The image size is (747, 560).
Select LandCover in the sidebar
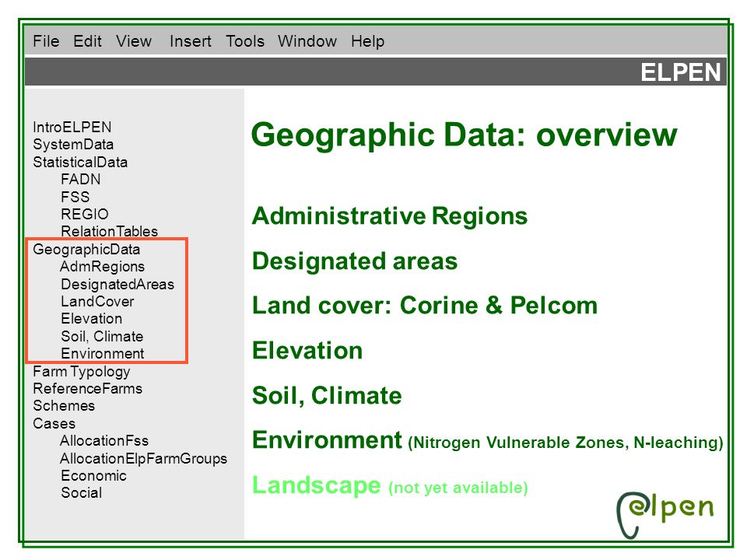(x=97, y=302)
